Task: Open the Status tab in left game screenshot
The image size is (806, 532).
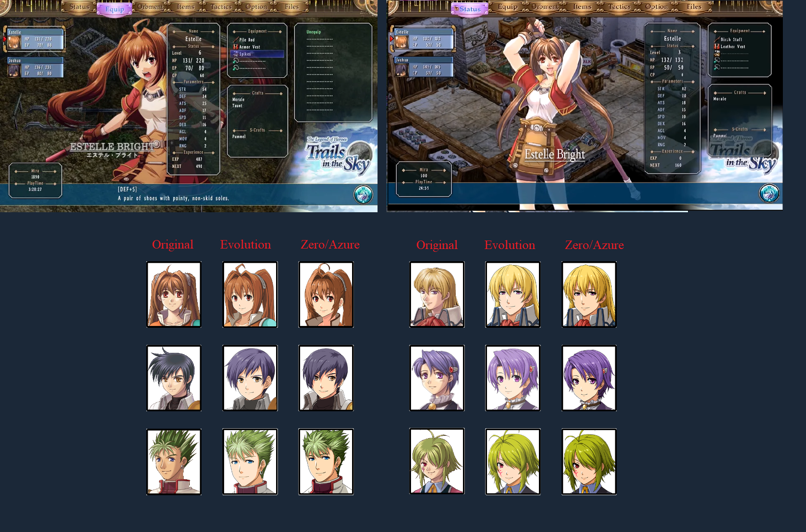Action: (79, 7)
